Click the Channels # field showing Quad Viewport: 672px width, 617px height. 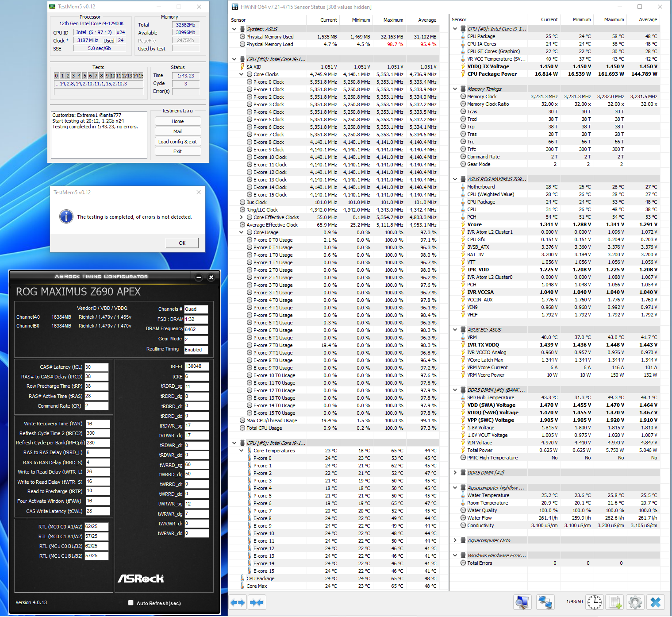click(196, 309)
